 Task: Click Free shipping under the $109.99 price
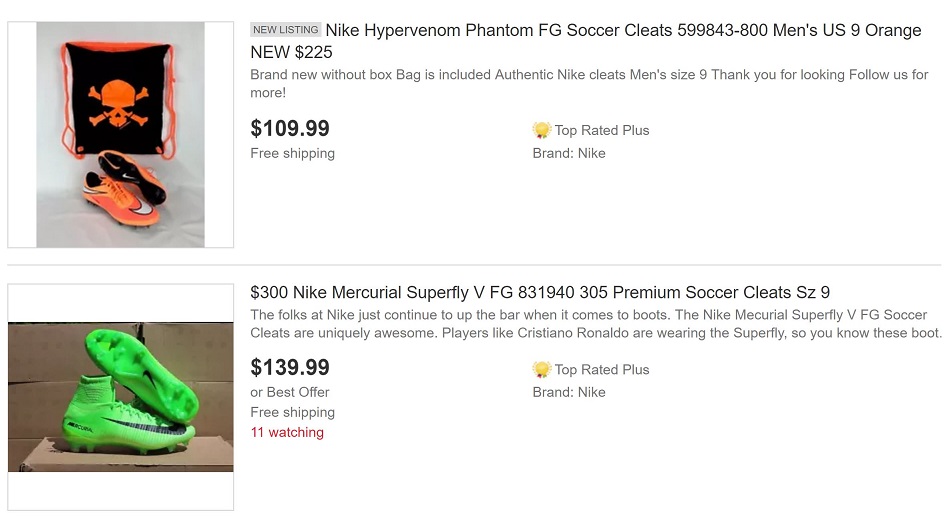point(293,153)
